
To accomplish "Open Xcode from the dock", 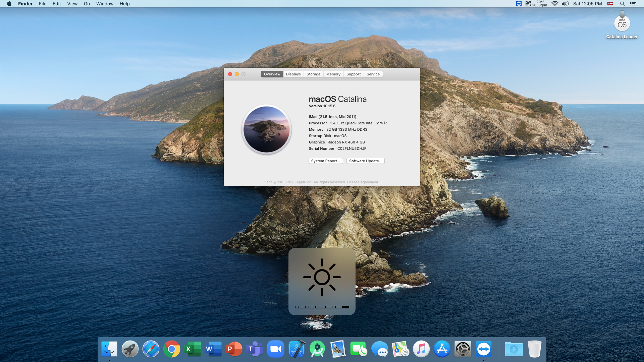I will pyautogui.click(x=297, y=349).
